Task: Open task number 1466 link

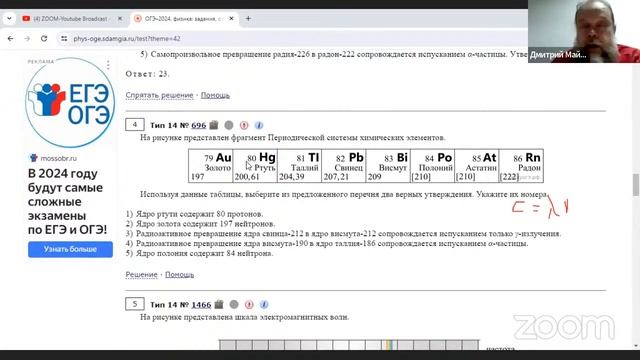Action: tap(201, 305)
